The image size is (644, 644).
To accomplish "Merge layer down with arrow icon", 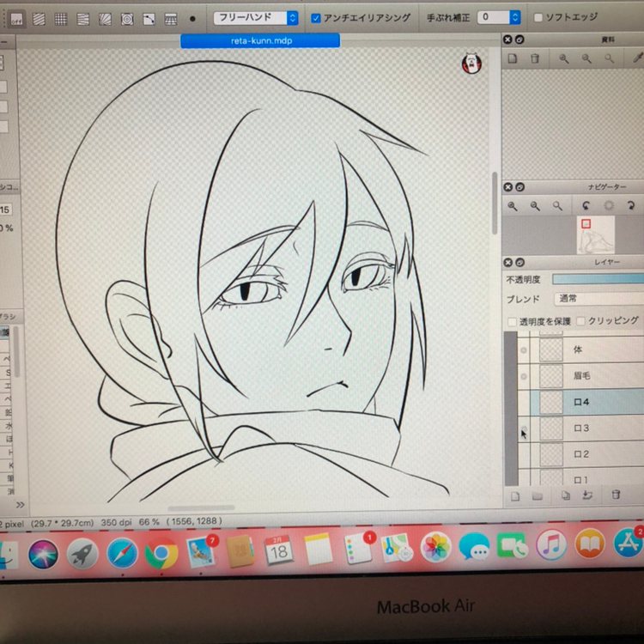I will (x=587, y=495).
